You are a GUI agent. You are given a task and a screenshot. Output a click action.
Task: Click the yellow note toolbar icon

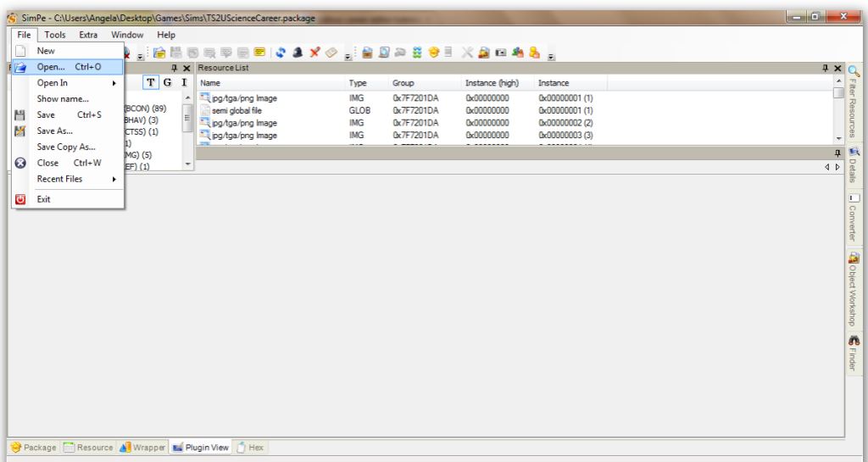click(259, 52)
